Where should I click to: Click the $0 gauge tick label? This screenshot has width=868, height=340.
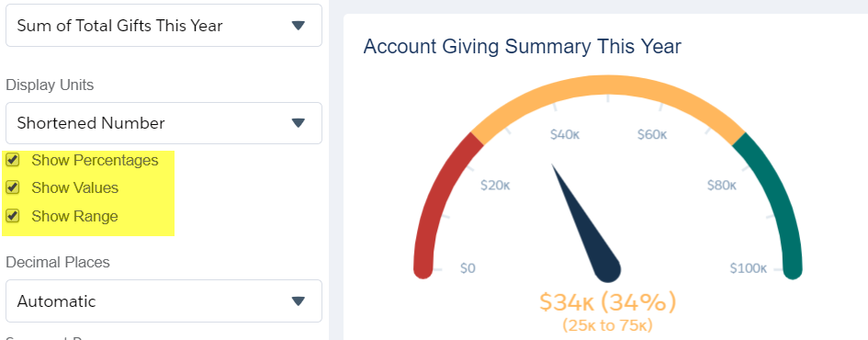(468, 268)
